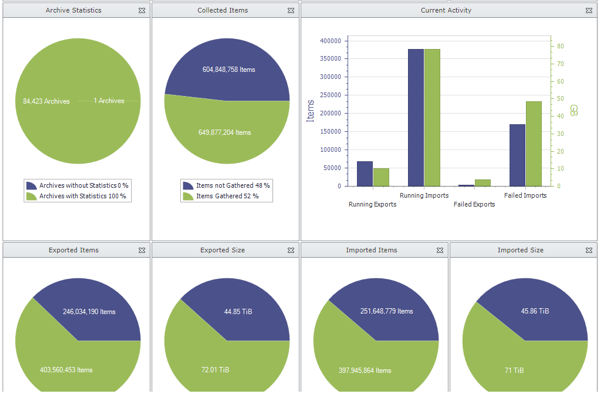The image size is (603, 396).
Task: Click the Running Exports axis label
Action: point(372,205)
